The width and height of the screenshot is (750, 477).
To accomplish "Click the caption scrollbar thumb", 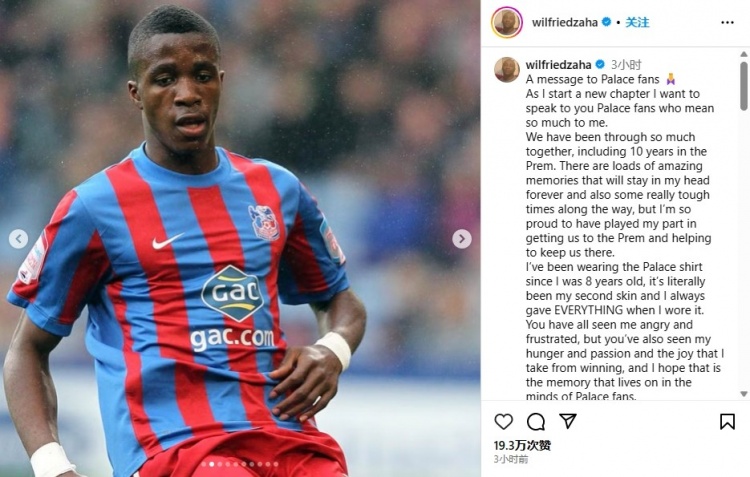I will [x=744, y=86].
